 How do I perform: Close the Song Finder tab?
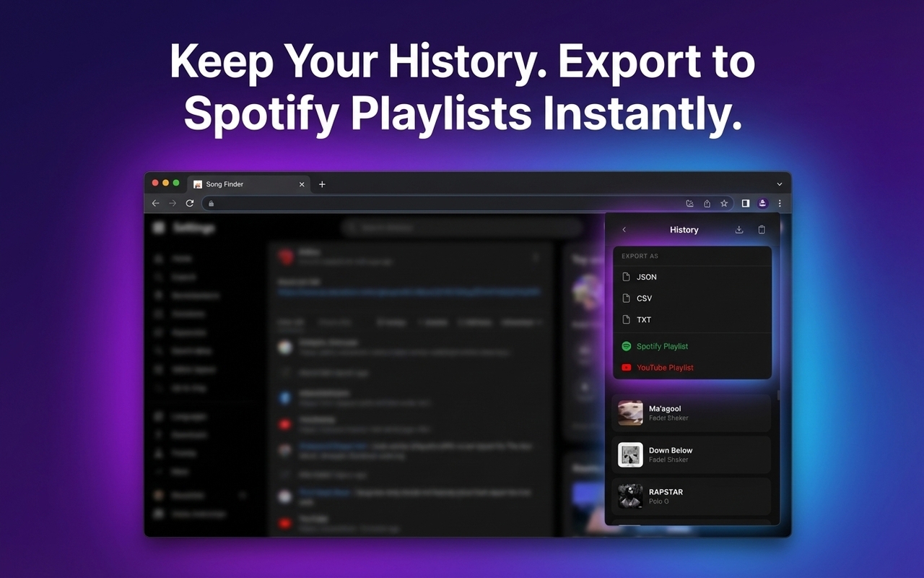click(302, 184)
